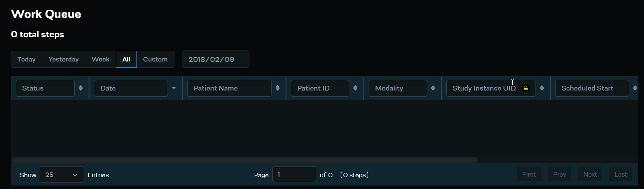Choose the All date range filter
The width and height of the screenshot is (644, 189).
point(126,59)
